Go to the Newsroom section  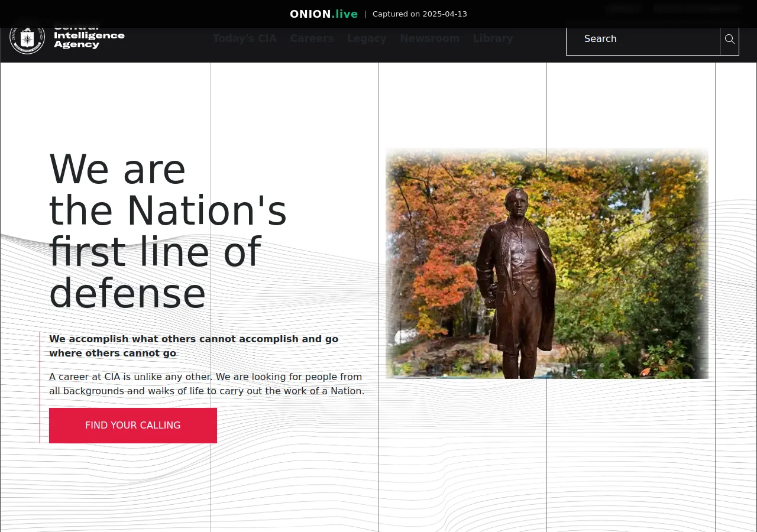pos(430,38)
